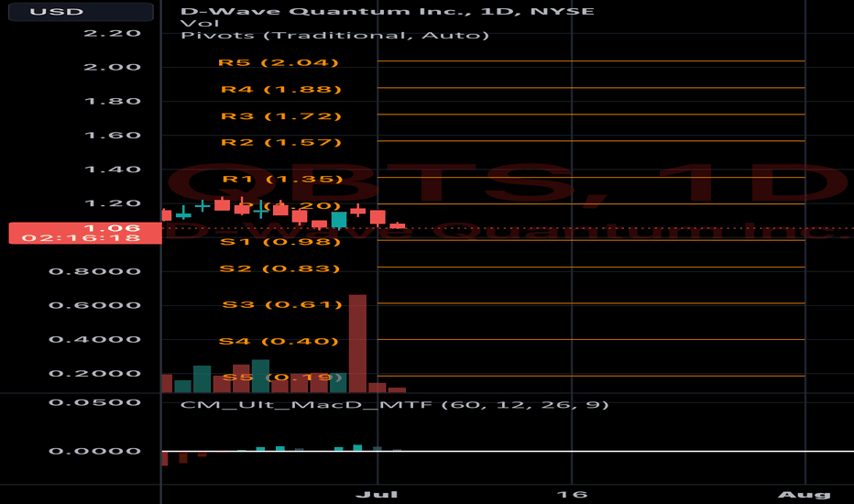Viewport: 854px width, 504px height.
Task: Click the 0.0500 MACD axis label
Action: point(94,402)
